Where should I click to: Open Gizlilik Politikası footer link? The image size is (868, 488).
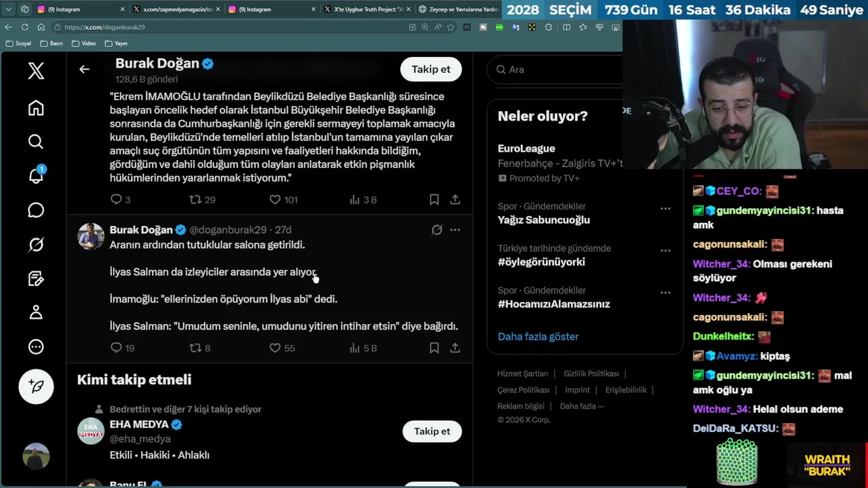(x=591, y=373)
